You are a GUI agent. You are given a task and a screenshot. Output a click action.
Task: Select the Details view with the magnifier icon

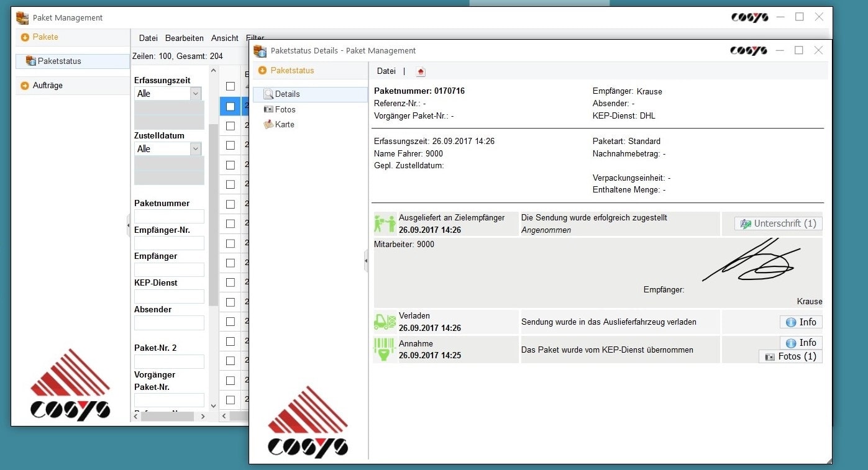point(310,94)
